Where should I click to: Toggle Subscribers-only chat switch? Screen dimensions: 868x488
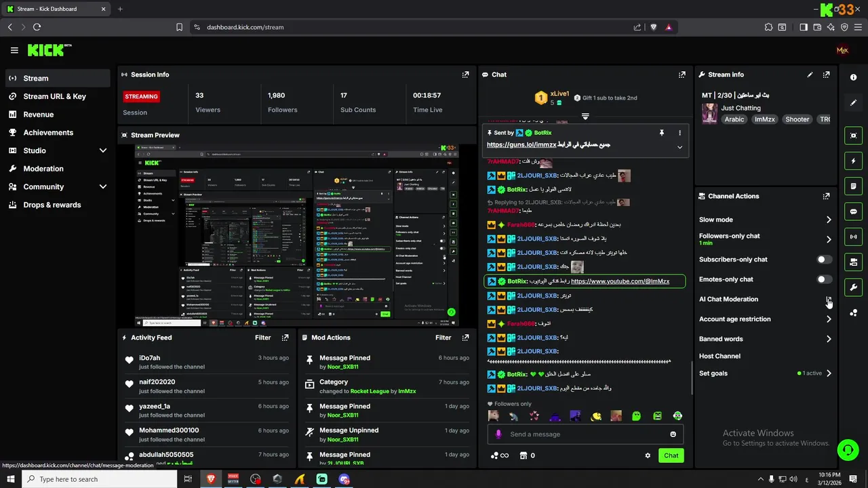824,260
